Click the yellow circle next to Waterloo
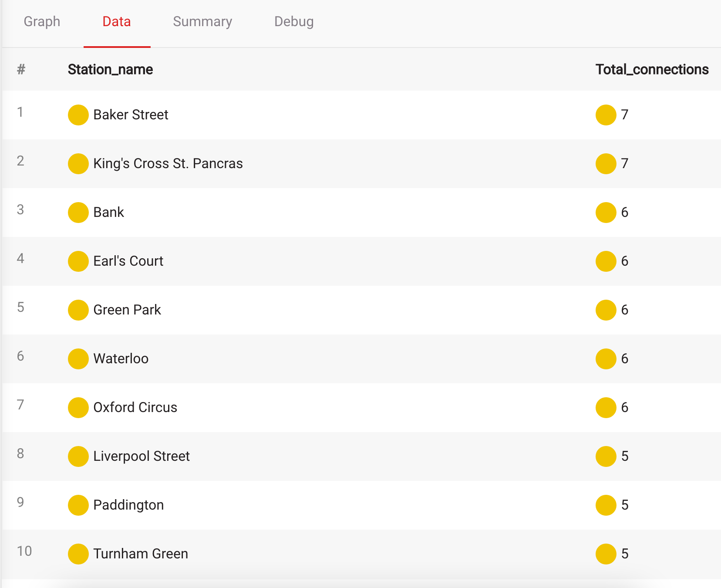 [x=78, y=359]
